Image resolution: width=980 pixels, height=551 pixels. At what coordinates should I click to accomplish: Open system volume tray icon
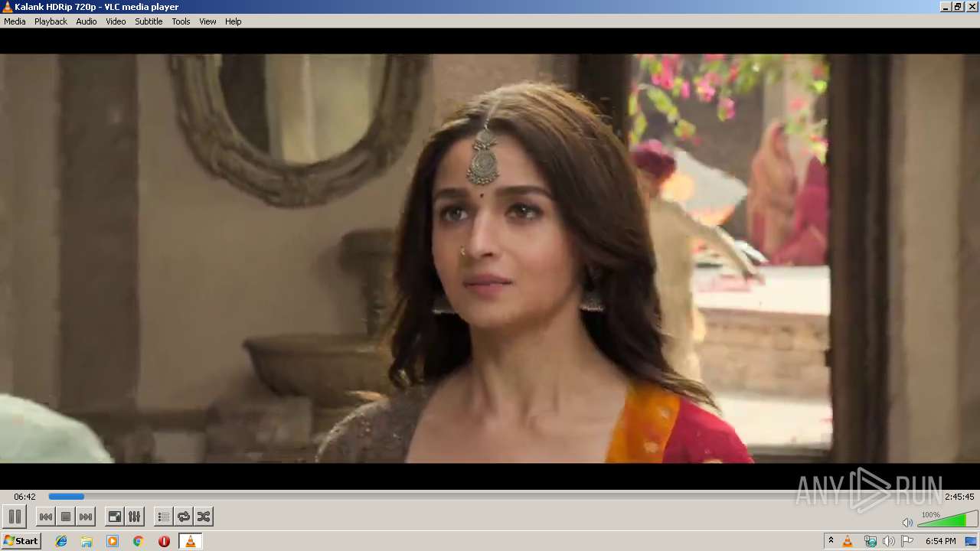888,541
